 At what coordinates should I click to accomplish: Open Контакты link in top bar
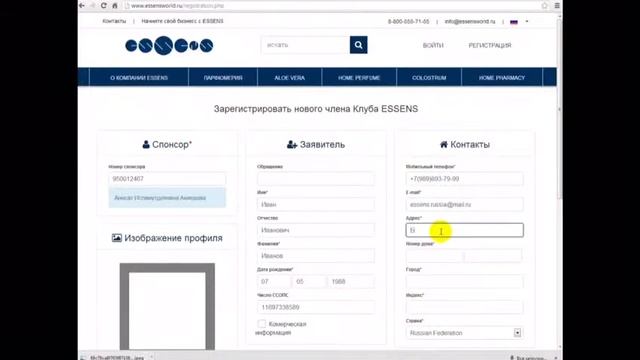(x=114, y=21)
